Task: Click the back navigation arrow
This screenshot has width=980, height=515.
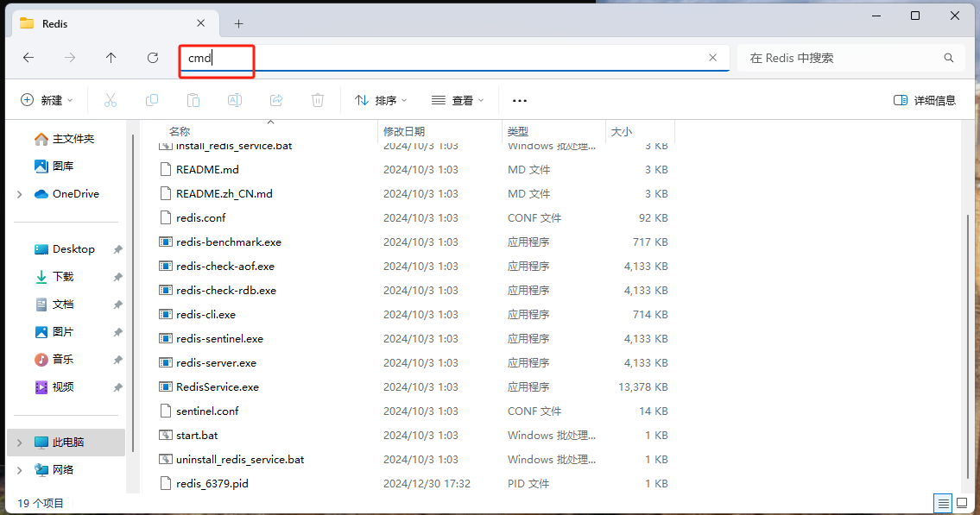Action: [28, 57]
